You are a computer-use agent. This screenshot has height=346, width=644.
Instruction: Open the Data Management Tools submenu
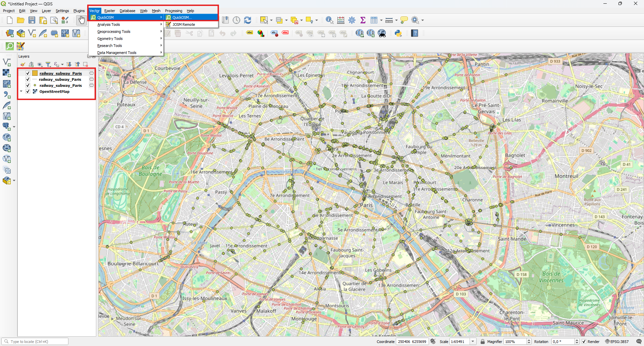point(126,53)
